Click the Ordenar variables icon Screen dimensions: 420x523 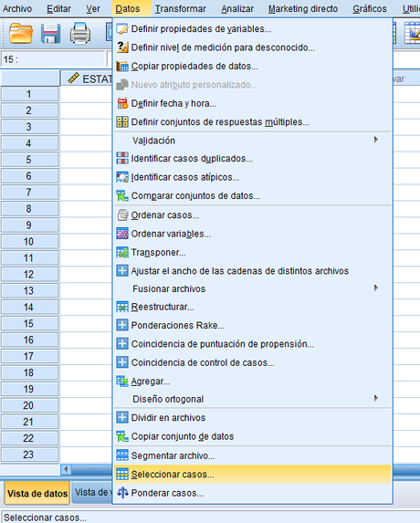122,234
